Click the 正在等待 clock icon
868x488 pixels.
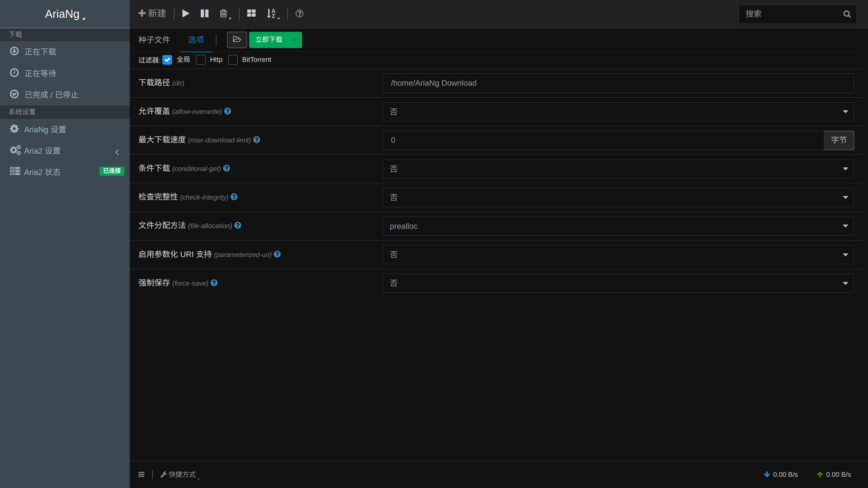[14, 73]
